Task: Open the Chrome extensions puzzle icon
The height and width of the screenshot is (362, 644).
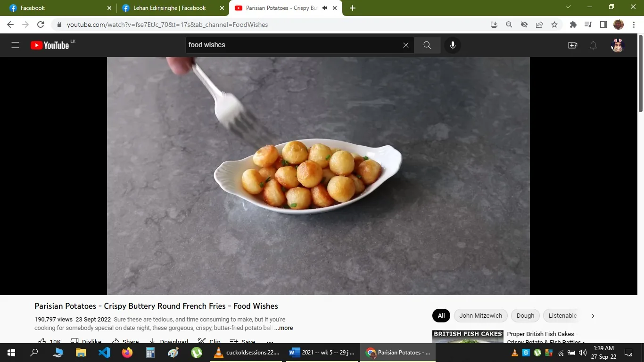Action: pyautogui.click(x=572, y=25)
